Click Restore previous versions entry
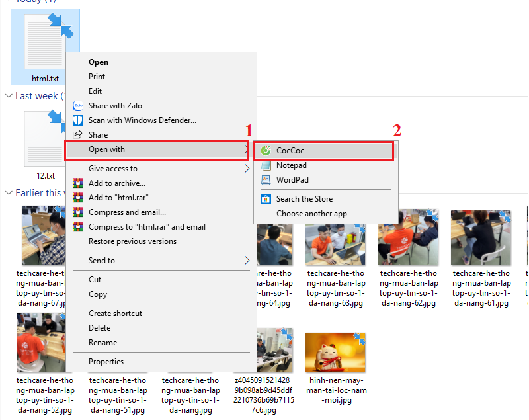Viewport: 529px width, 420px height. click(132, 241)
